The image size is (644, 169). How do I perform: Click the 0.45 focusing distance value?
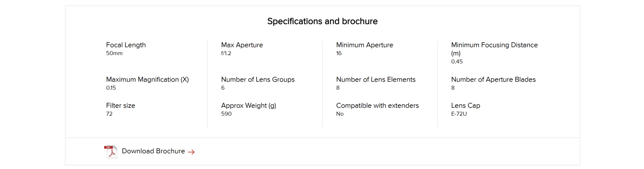pyautogui.click(x=457, y=62)
